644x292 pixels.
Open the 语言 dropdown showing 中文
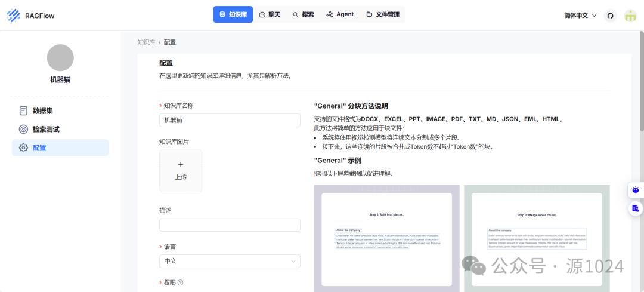(230, 261)
